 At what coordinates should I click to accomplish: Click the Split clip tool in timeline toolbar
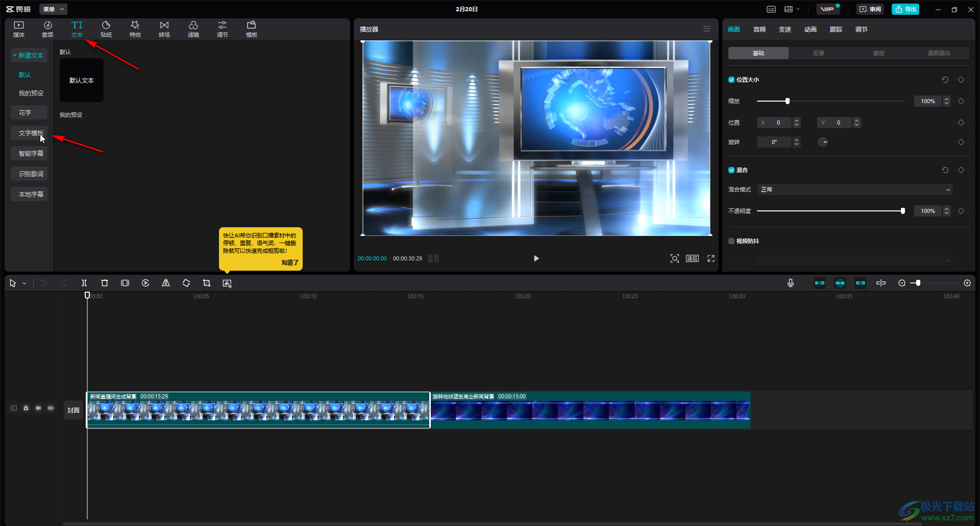(84, 283)
